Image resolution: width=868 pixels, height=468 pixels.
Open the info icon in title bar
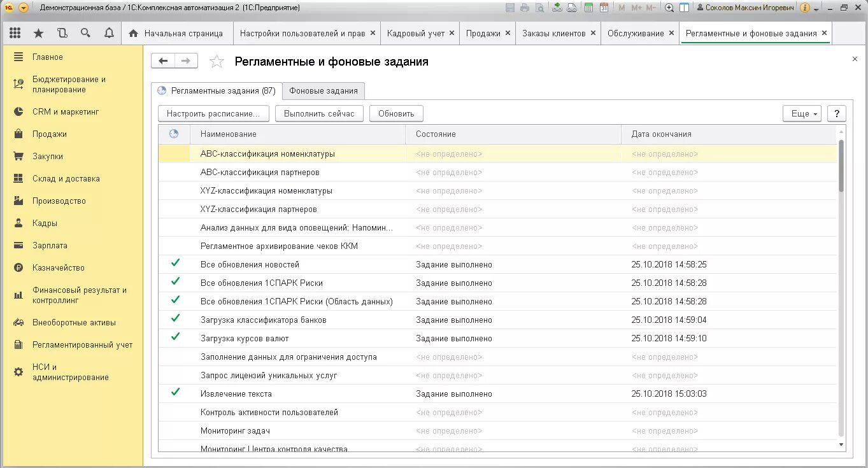[x=805, y=8]
